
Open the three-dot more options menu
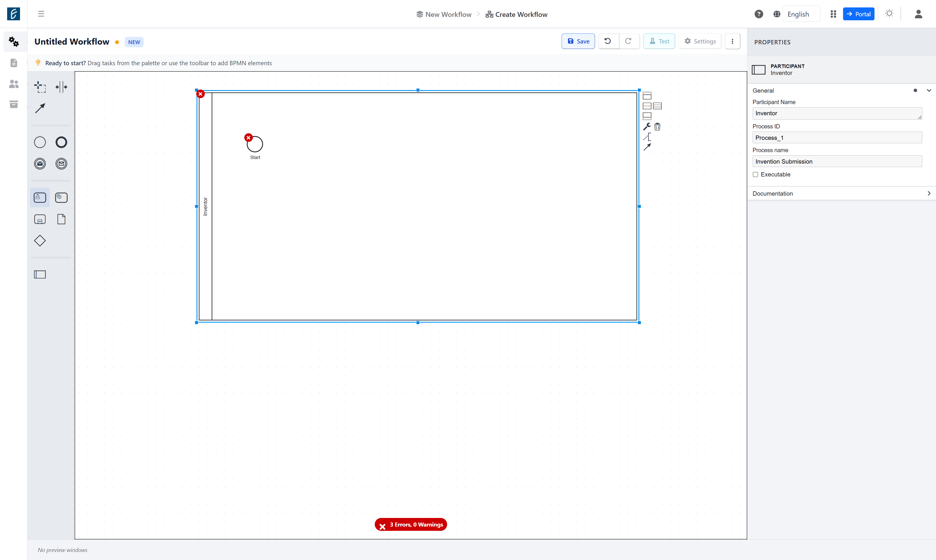point(732,41)
